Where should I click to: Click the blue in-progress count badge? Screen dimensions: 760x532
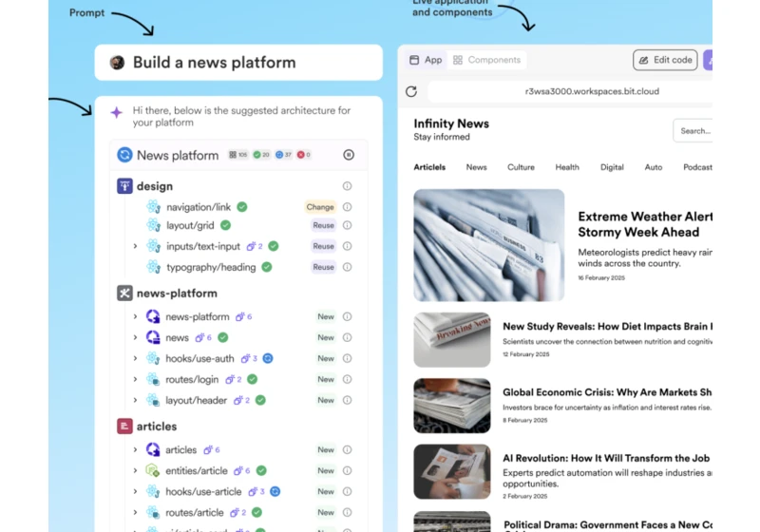coord(283,155)
